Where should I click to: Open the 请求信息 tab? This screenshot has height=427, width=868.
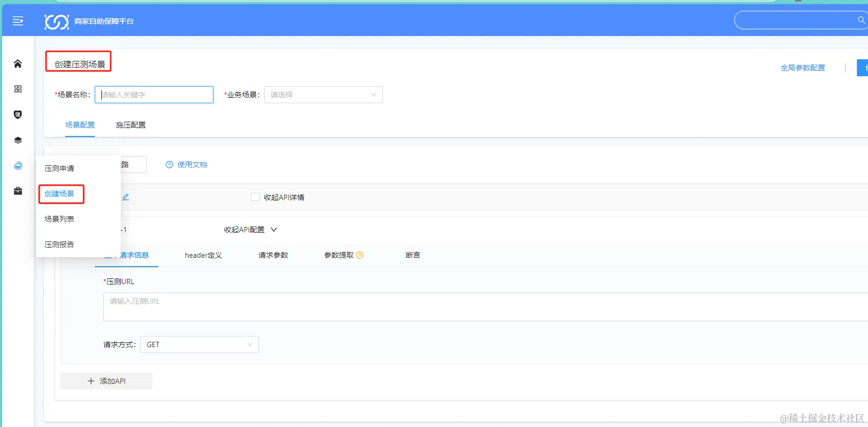pos(127,255)
